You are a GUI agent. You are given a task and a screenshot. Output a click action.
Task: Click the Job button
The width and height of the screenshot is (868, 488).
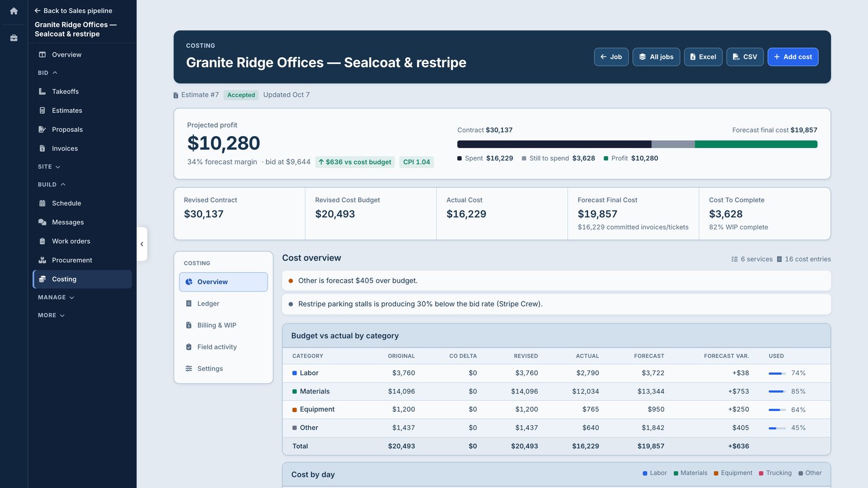coord(611,57)
